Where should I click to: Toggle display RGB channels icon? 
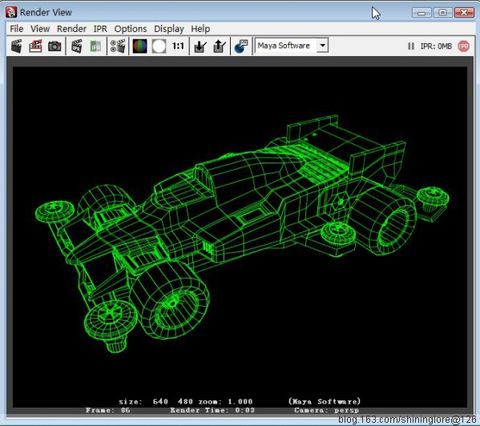coord(140,46)
